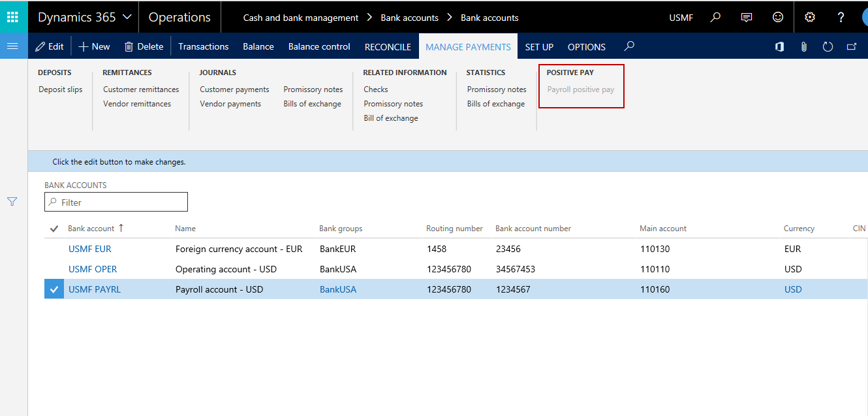Open Balance control action
This screenshot has height=416, width=868.
click(319, 46)
